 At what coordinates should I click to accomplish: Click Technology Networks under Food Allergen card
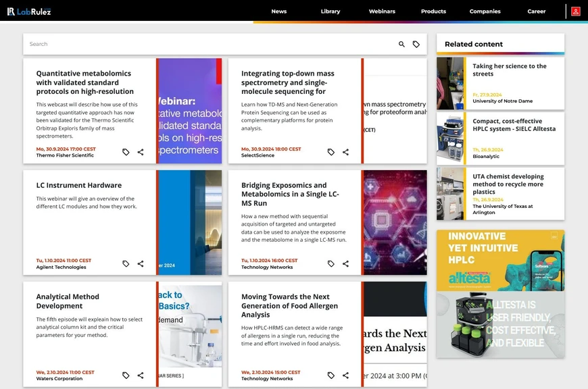tap(266, 378)
